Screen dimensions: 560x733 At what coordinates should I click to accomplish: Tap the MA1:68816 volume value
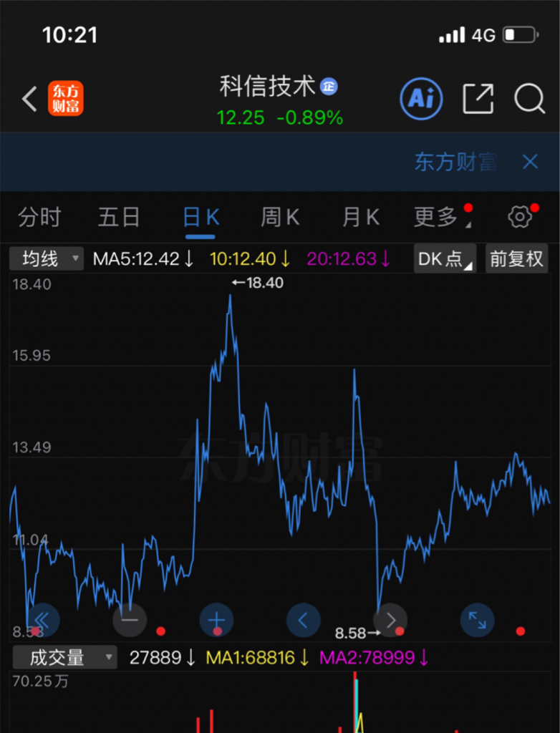point(257,658)
